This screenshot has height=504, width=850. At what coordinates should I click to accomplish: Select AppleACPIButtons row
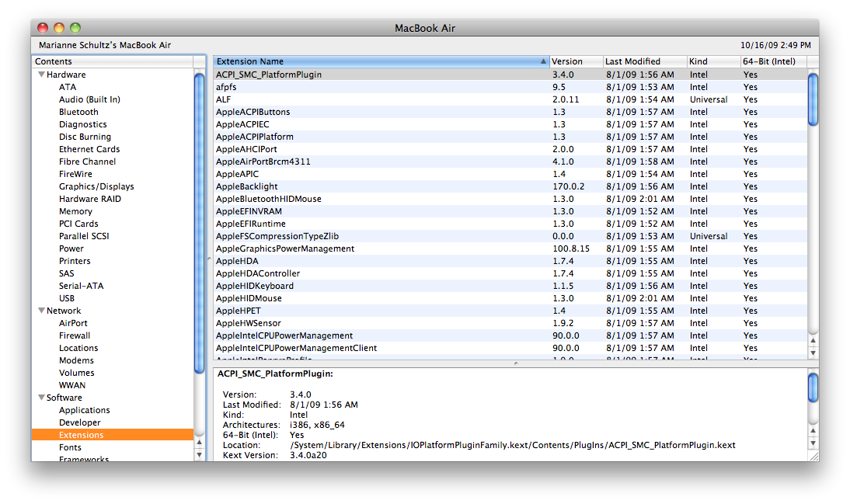click(510, 112)
